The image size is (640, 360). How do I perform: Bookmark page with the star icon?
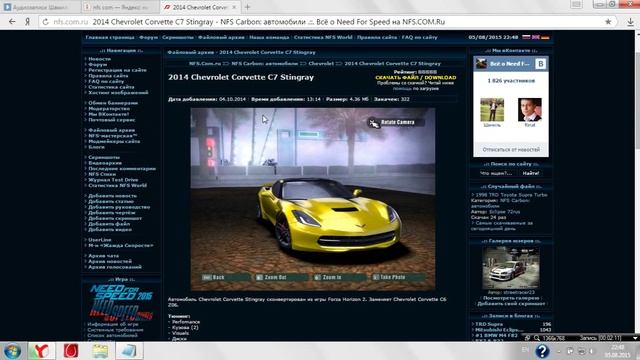(x=608, y=22)
